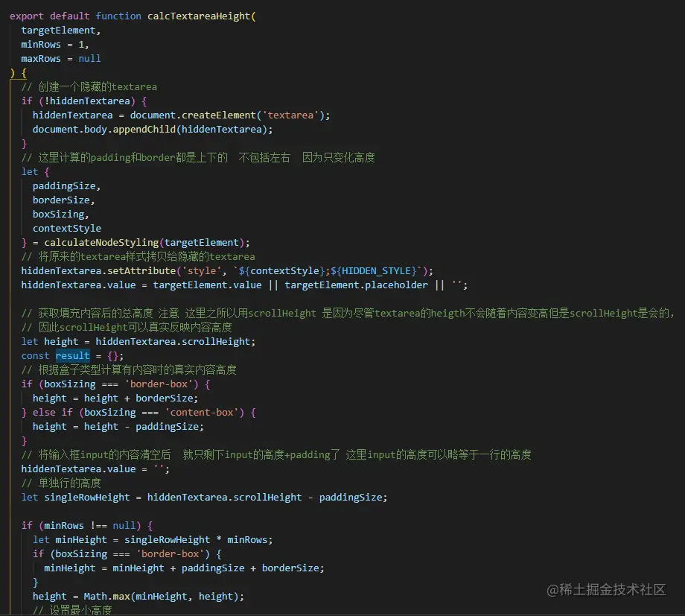Screen dimensions: 685x616
Task: Click the 'minRows = 1,' parameter line
Action: (x=54, y=45)
